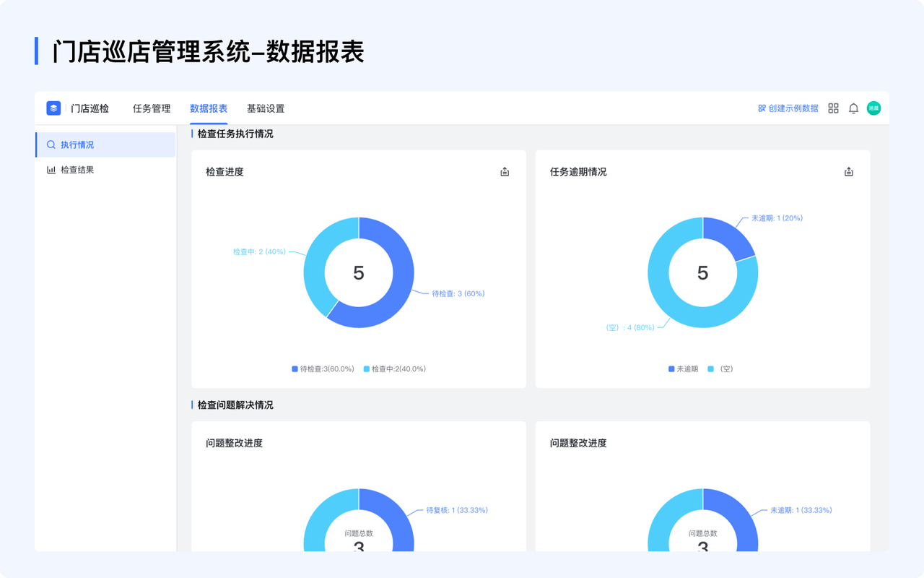Click the bar chart icon beside 检查结果
The width and height of the screenshot is (924, 578).
[x=51, y=170]
